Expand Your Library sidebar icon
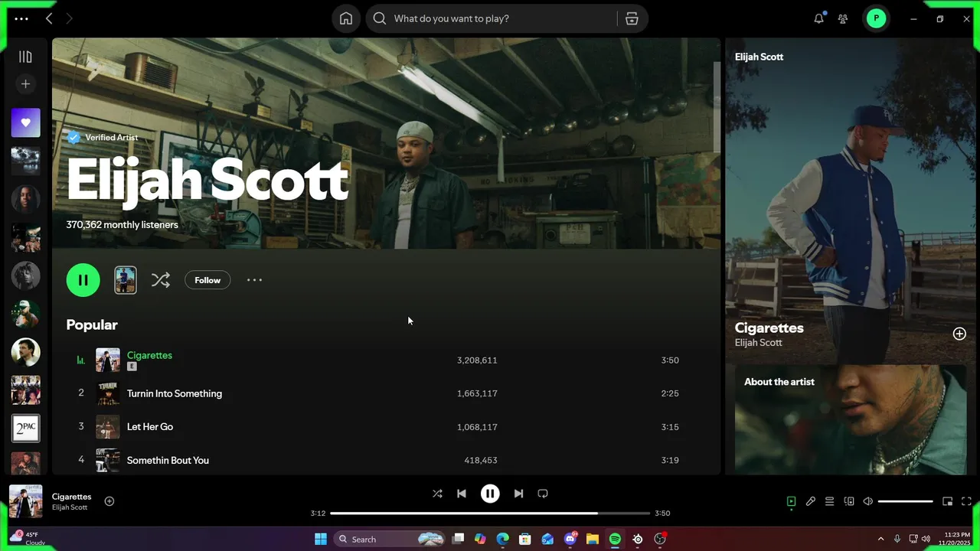The height and width of the screenshot is (551, 980). pyautogui.click(x=25, y=57)
